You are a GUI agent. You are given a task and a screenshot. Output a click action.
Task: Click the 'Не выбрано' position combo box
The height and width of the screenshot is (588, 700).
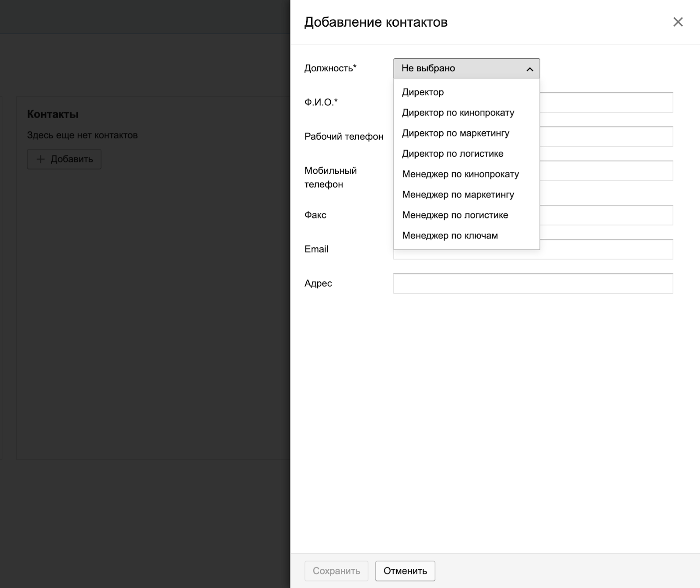click(459, 68)
